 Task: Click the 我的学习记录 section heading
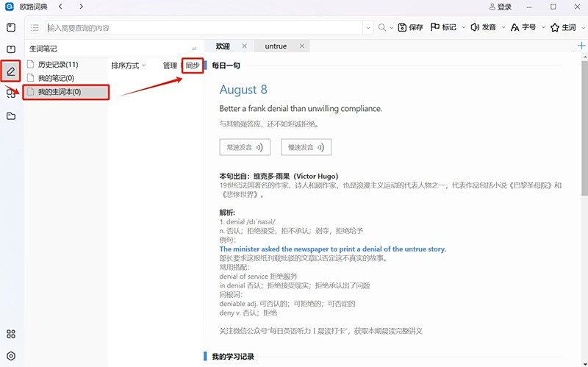[x=233, y=357]
